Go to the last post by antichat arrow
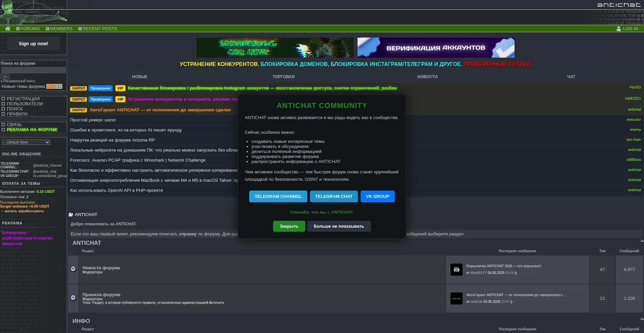Image resolution: width=644 pixels, height=333 pixels. coord(512,302)
